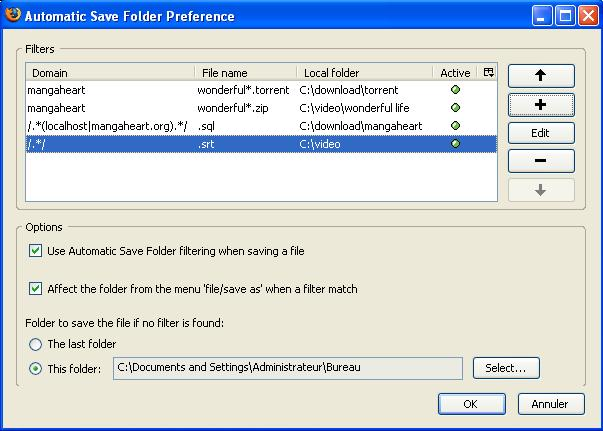Select the localhost|mangaheart.org regex filter row
This screenshot has width=603, height=431.
pyautogui.click(x=262, y=126)
